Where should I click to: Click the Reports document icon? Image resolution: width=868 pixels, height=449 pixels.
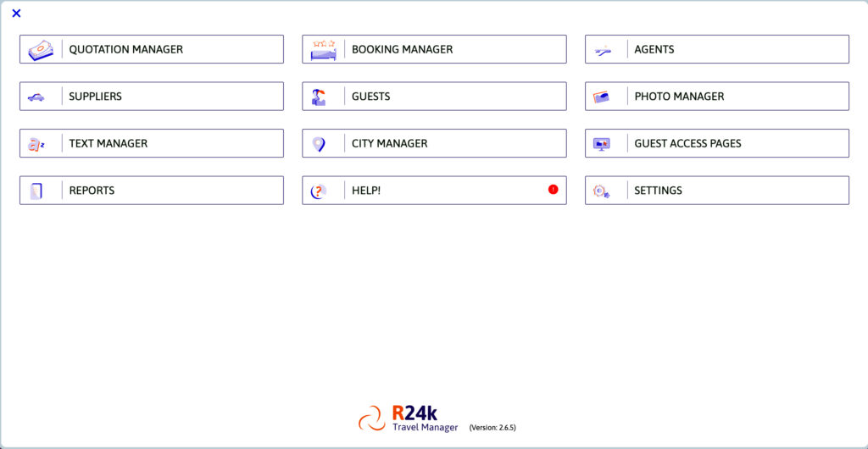click(x=36, y=191)
